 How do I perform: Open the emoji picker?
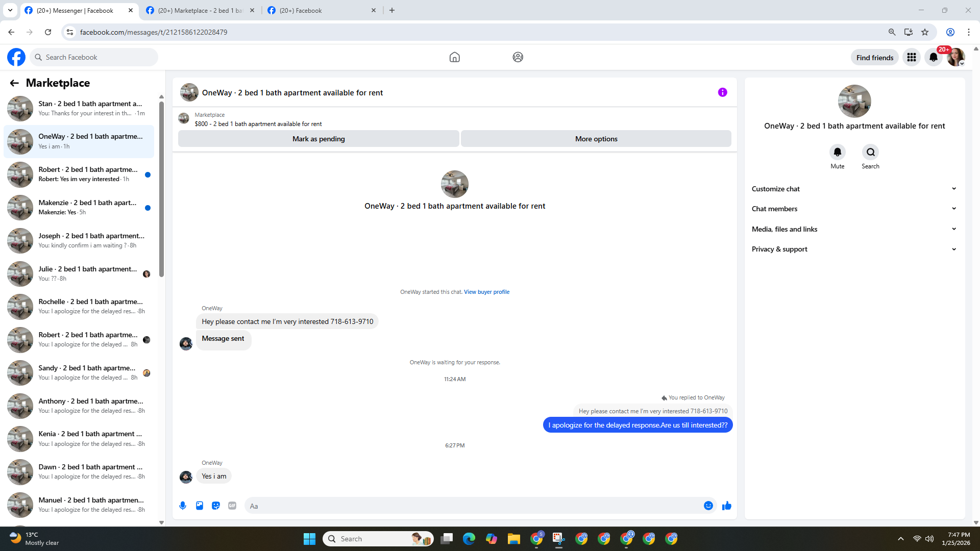[708, 506]
